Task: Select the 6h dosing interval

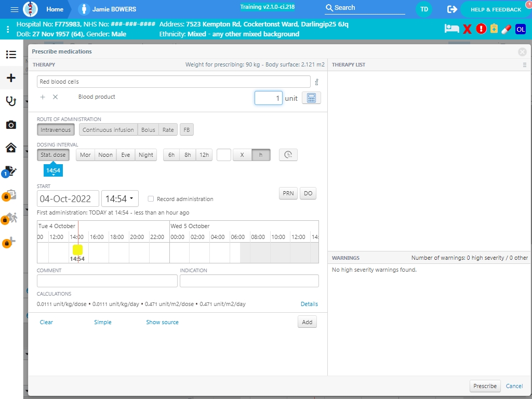Action: coord(171,155)
